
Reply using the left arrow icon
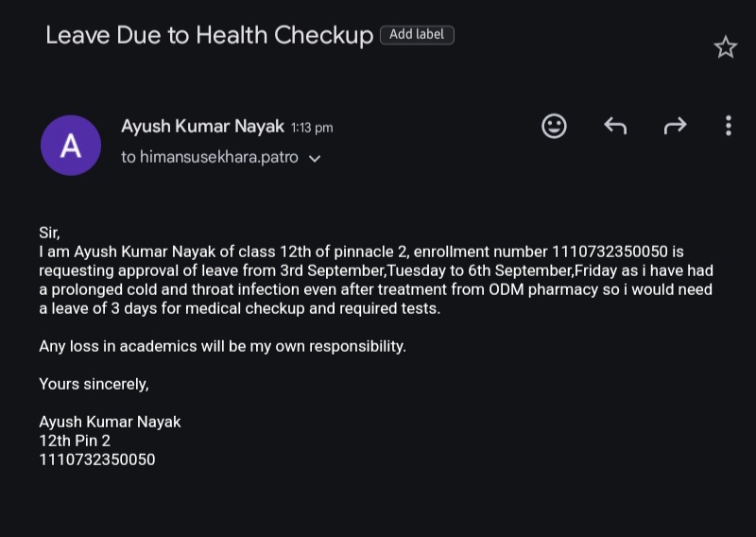coord(615,126)
